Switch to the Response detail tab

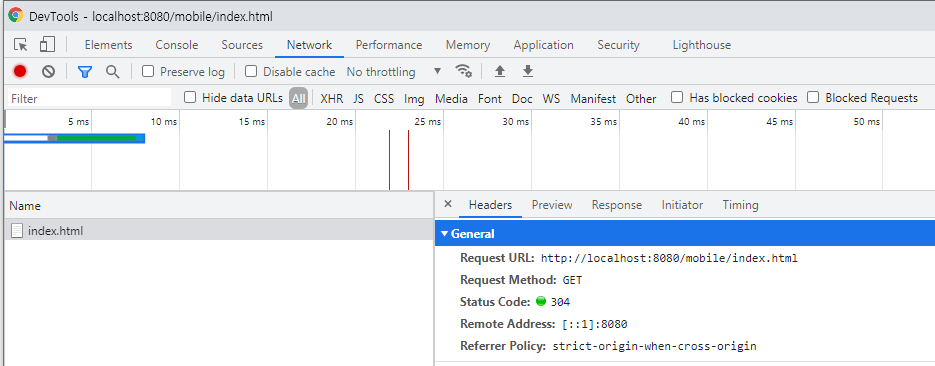coord(617,205)
